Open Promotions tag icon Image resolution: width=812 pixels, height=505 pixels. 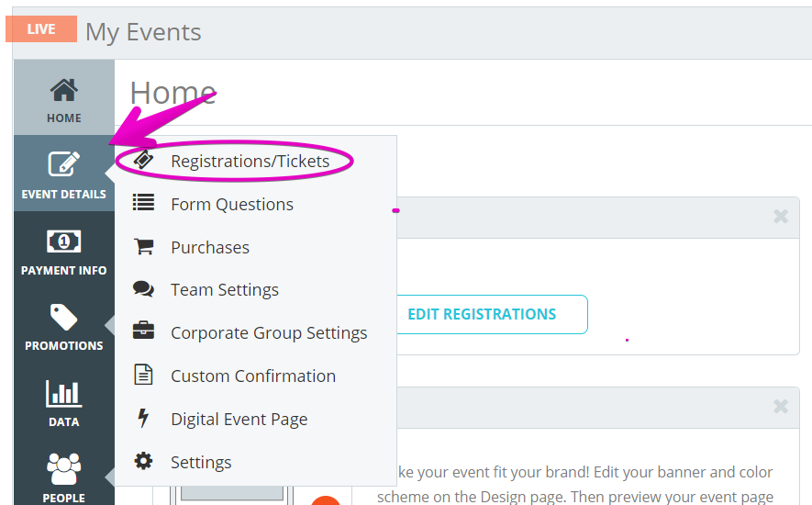[63, 317]
